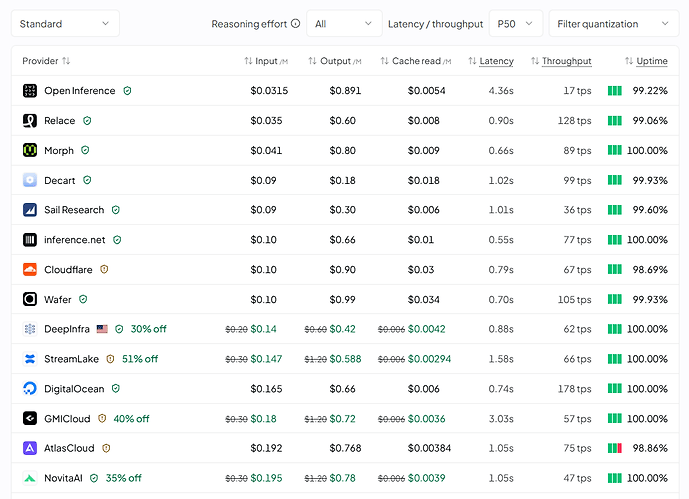
Task: Open the Filter quantization dropdown
Action: pyautogui.click(x=614, y=24)
